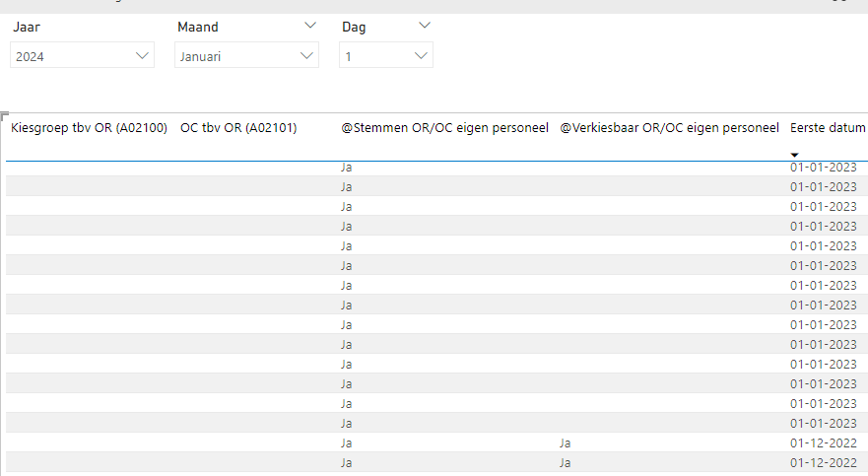
Task: Sort by Kiesgroep tbv OR (A02100) column
Action: coord(89,128)
